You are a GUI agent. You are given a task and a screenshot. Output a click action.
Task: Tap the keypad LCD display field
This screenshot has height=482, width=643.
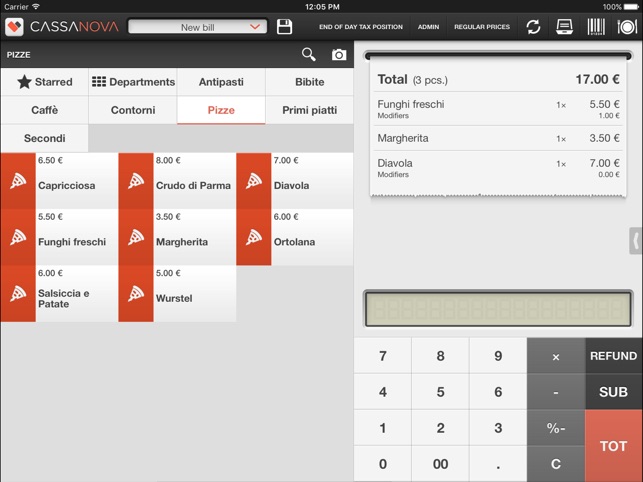coord(498,309)
